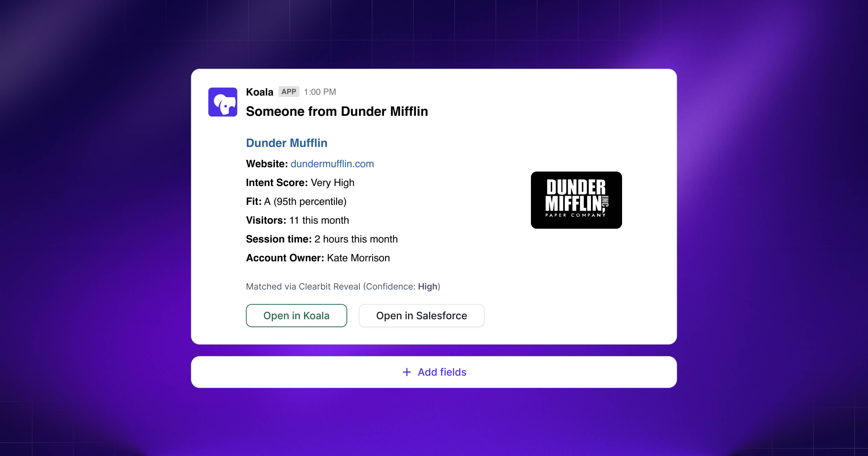Screen dimensions: 868x456
Task: Select the Session time field row
Action: coord(321,239)
